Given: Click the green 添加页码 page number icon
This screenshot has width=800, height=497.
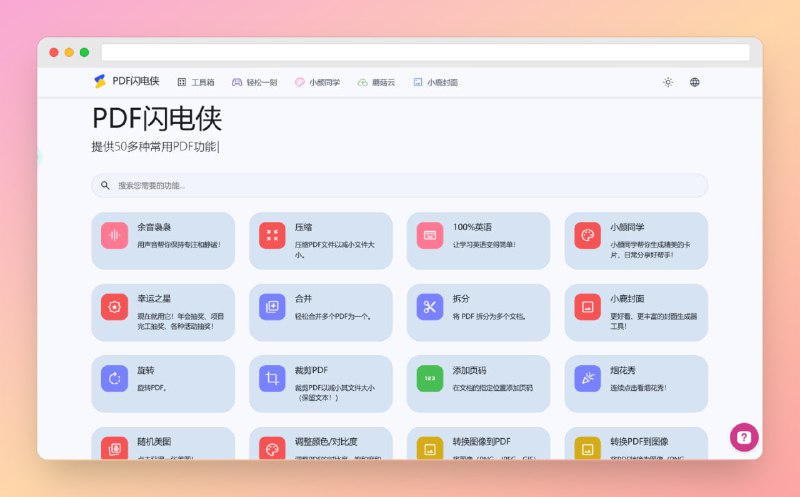Looking at the screenshot, I should coord(430,379).
